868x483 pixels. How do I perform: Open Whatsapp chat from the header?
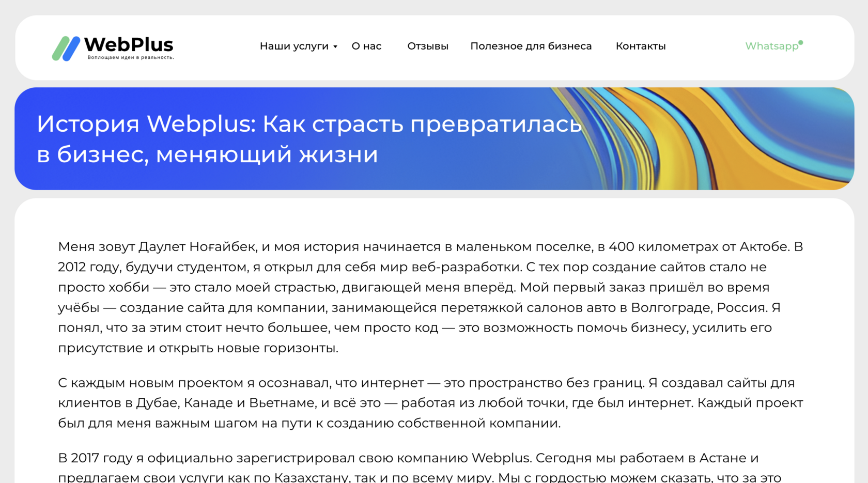tap(772, 46)
